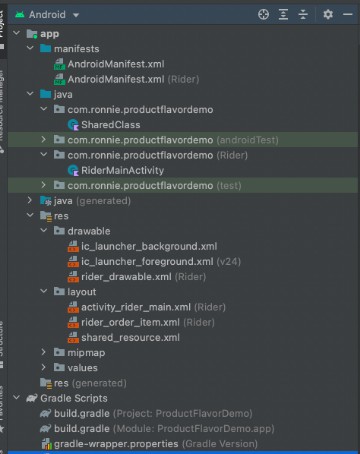Viewport: 360px width, 454px height.
Task: Click the Select Opened File target icon
Action: coord(263,14)
